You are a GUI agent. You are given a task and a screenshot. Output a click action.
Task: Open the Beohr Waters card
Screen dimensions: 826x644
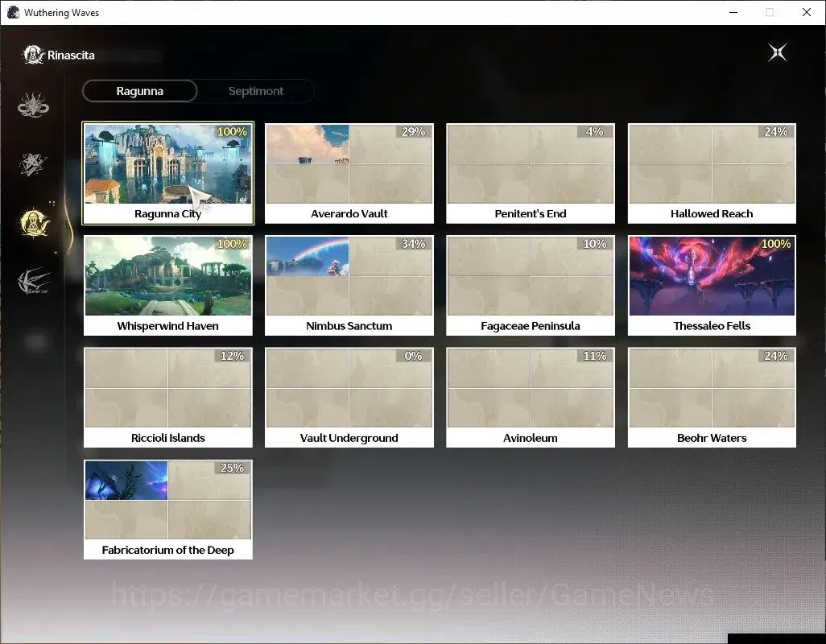[712, 398]
